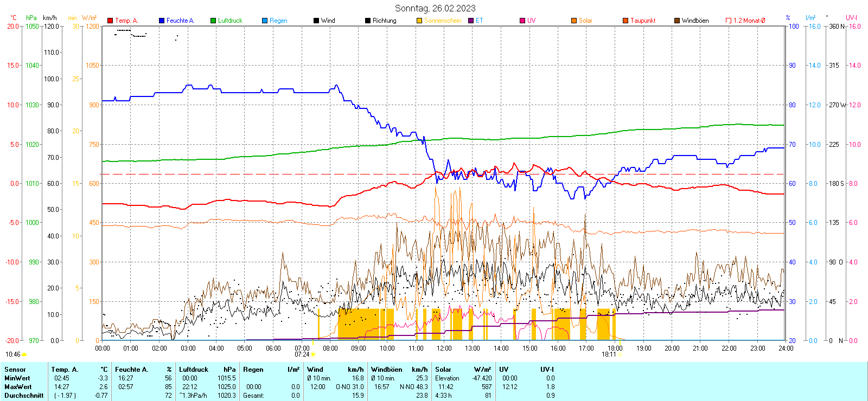Click the chart title Sonntag, 26.02.2023
868x401 pixels.
[x=435, y=8]
